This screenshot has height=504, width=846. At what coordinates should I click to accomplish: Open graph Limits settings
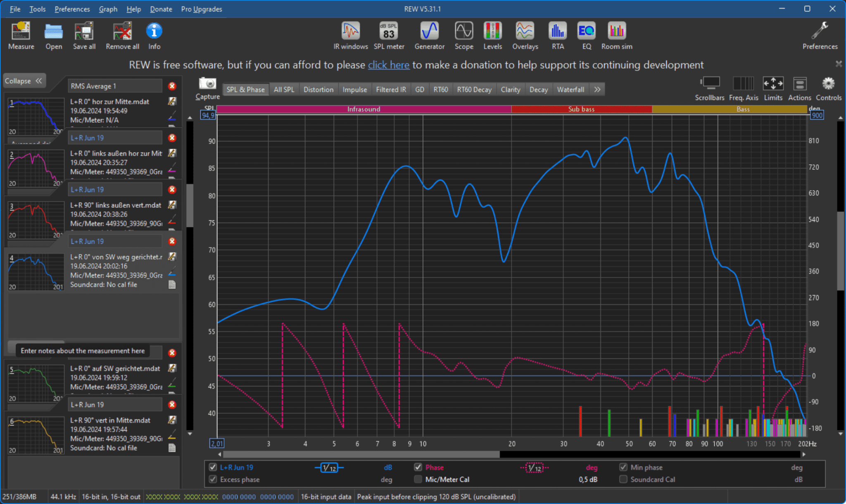(x=773, y=88)
